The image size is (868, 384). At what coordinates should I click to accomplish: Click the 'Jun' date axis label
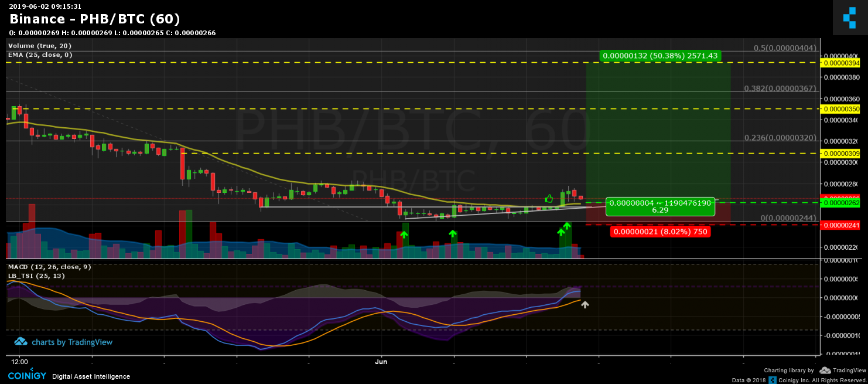pos(382,362)
